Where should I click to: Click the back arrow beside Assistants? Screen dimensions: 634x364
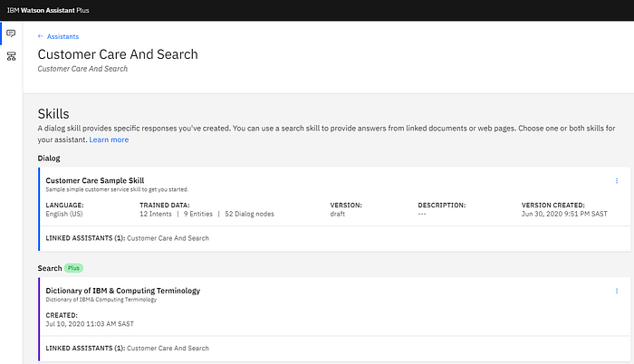pos(41,36)
